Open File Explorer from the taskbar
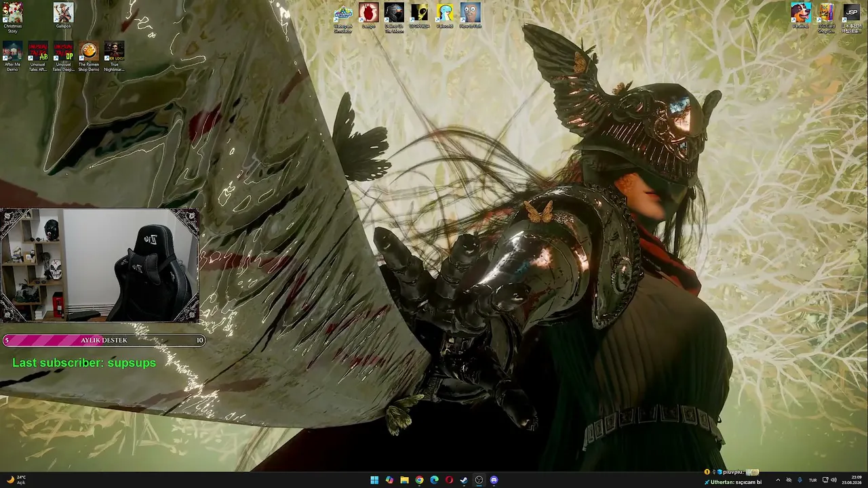The image size is (868, 488). (x=404, y=480)
